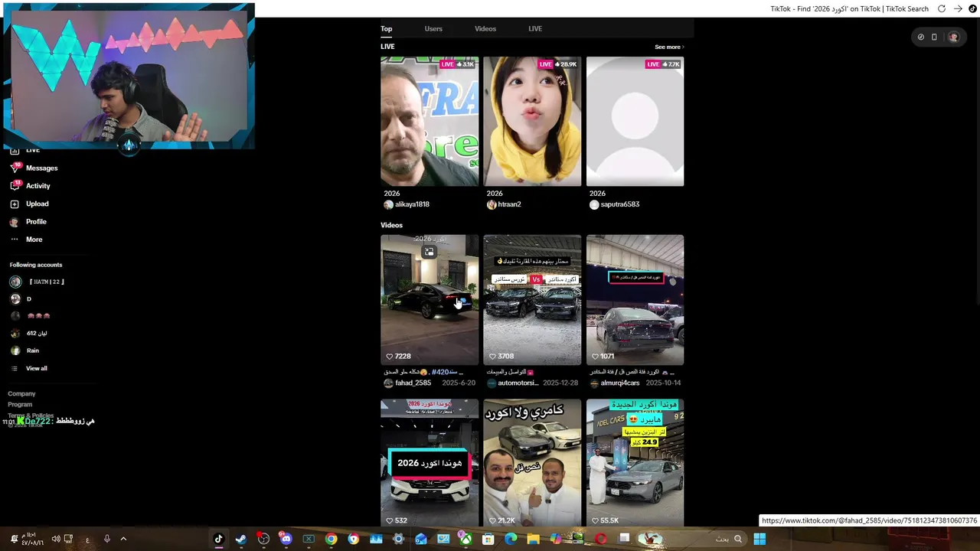Click the heart icon showing 3708 likes
Image resolution: width=980 pixels, height=551 pixels.
[492, 356]
